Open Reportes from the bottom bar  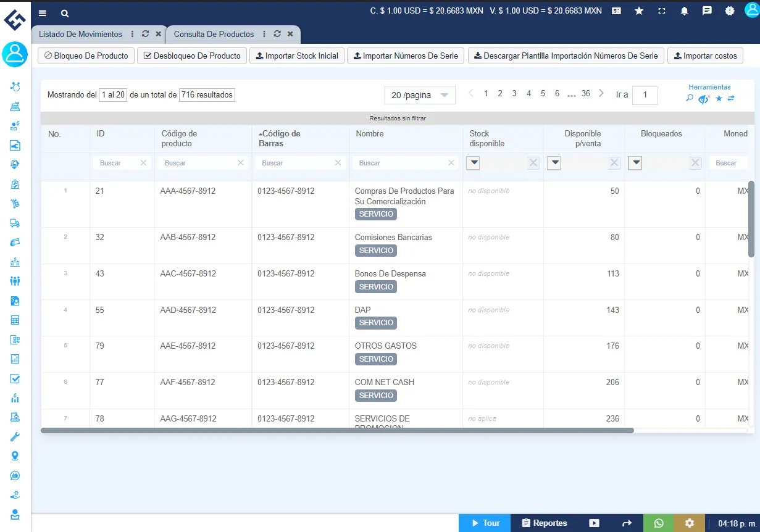(544, 522)
